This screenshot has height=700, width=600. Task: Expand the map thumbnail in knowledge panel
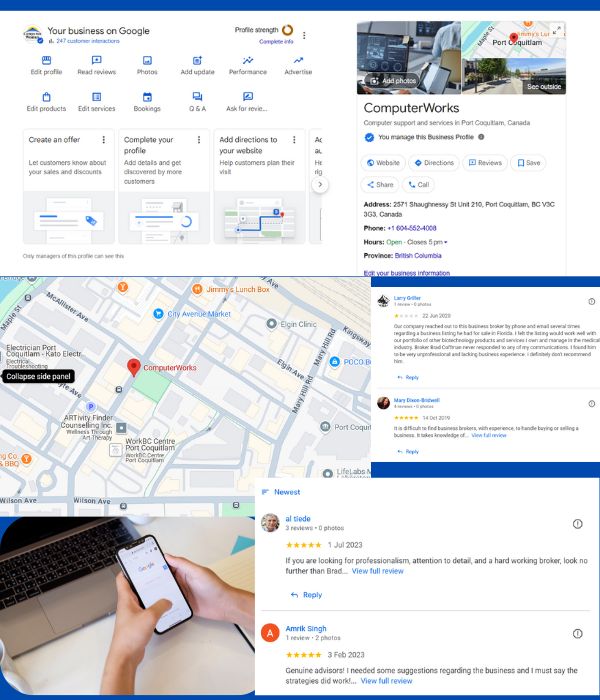(x=557, y=30)
